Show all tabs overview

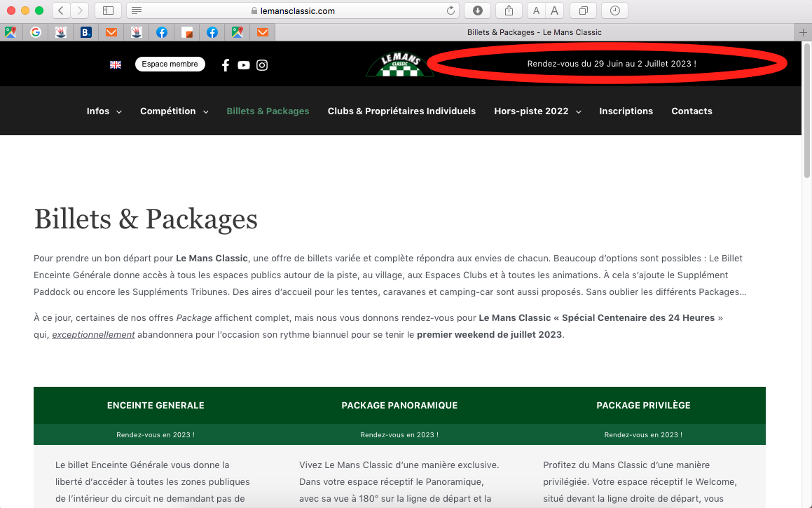[583, 11]
